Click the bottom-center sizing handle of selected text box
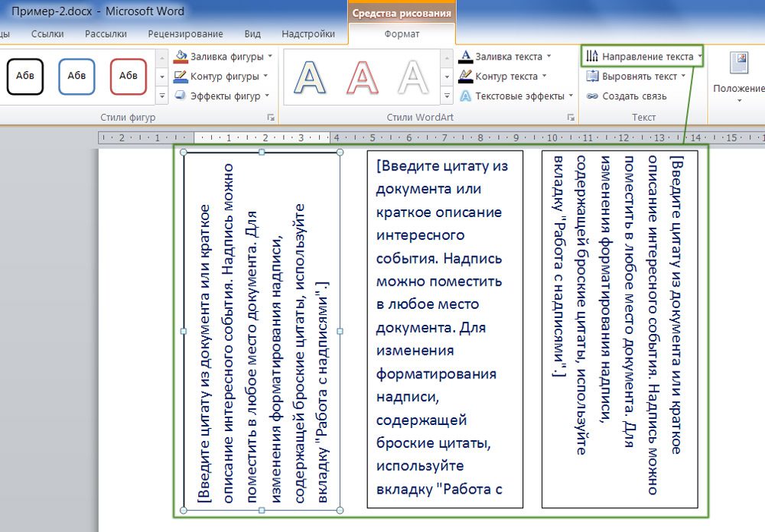This screenshot has width=765, height=532. coord(262,511)
